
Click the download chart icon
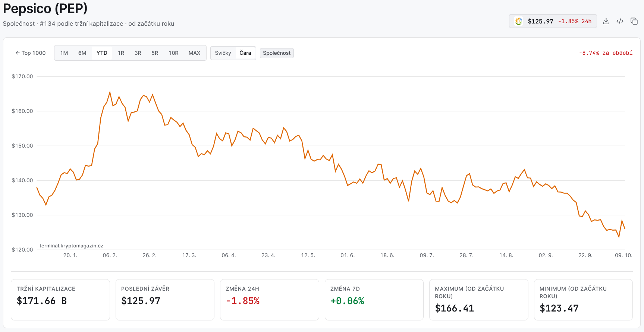click(x=606, y=21)
